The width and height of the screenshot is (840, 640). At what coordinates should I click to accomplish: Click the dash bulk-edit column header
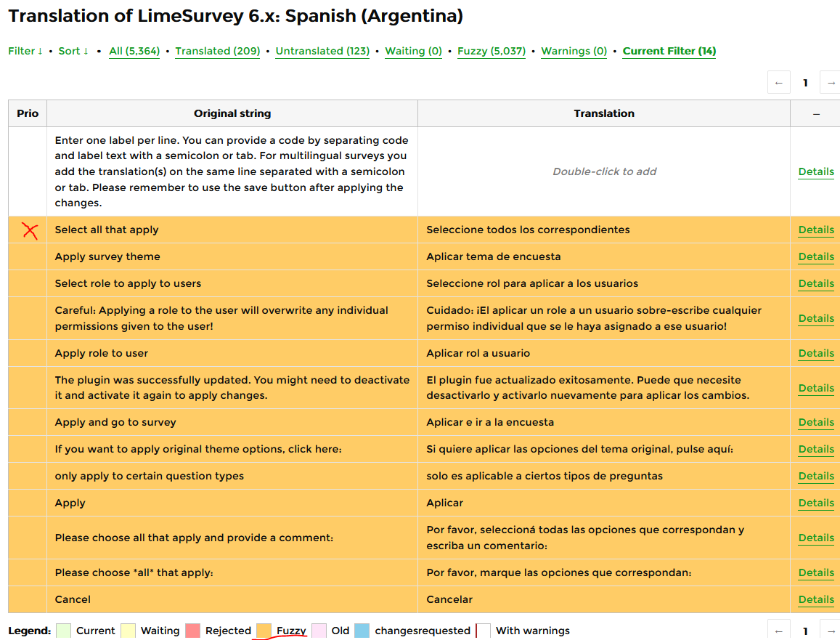(x=816, y=114)
